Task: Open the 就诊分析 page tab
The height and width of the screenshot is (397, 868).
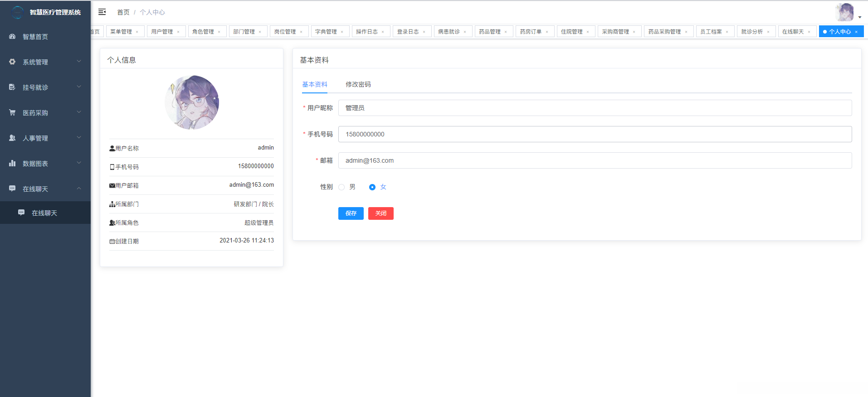Action: click(756, 32)
